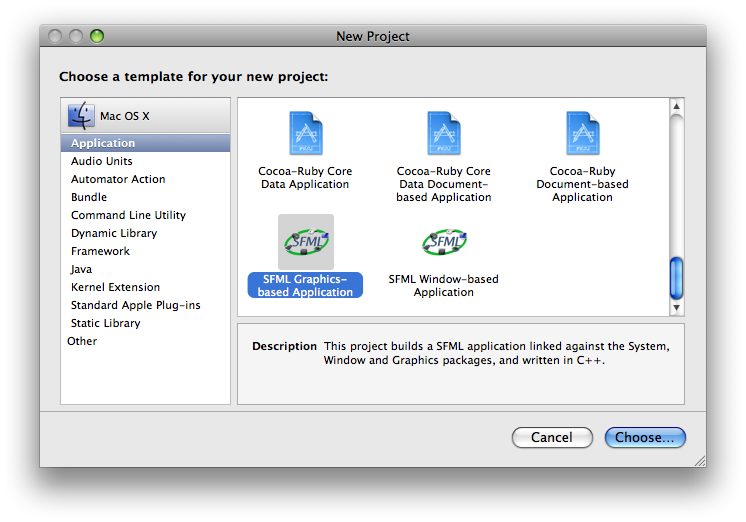
Task: Choose the Bundle template category
Action: 89,197
